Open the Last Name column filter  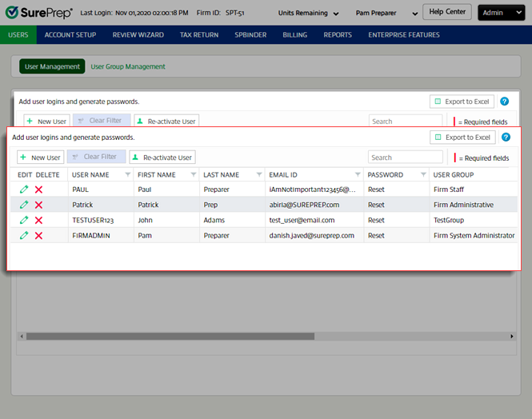tap(258, 174)
